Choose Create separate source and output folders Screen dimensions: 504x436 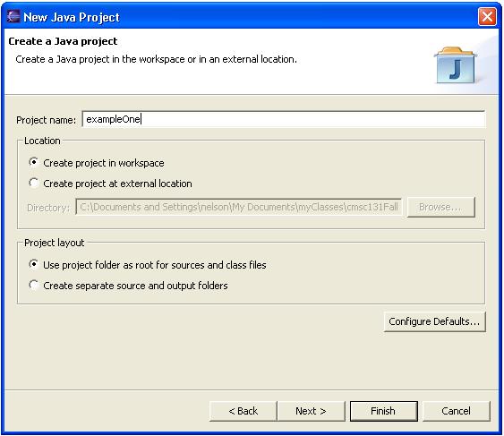(x=128, y=286)
